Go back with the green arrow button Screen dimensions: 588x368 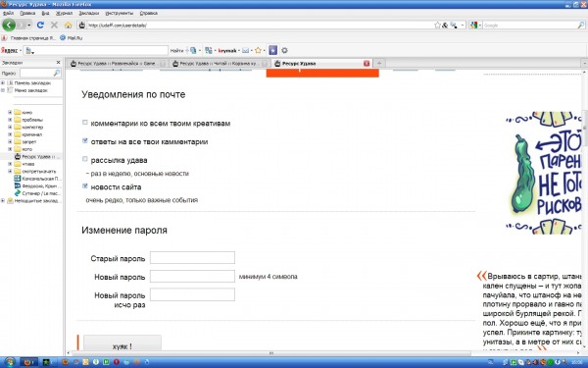[9, 26]
